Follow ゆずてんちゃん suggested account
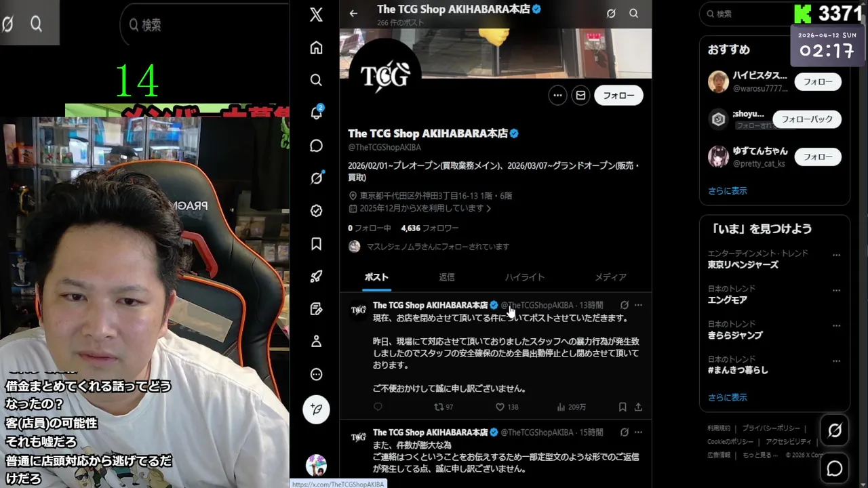The height and width of the screenshot is (488, 868). 818,157
